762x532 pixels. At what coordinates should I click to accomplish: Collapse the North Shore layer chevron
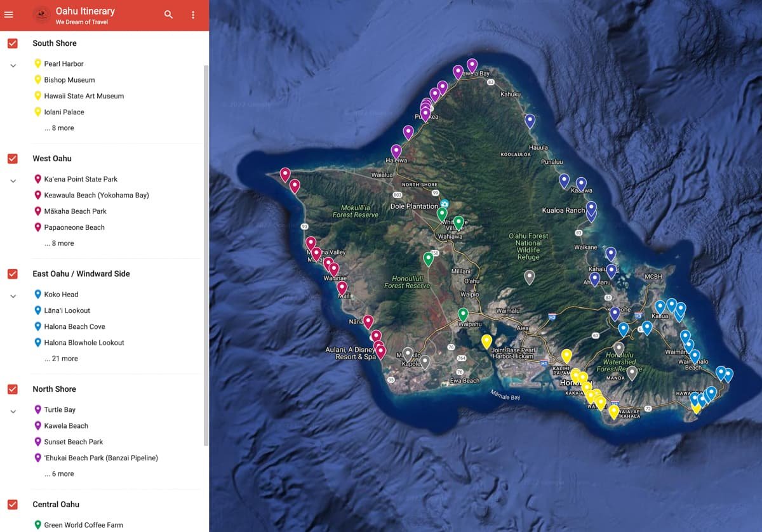tap(13, 411)
